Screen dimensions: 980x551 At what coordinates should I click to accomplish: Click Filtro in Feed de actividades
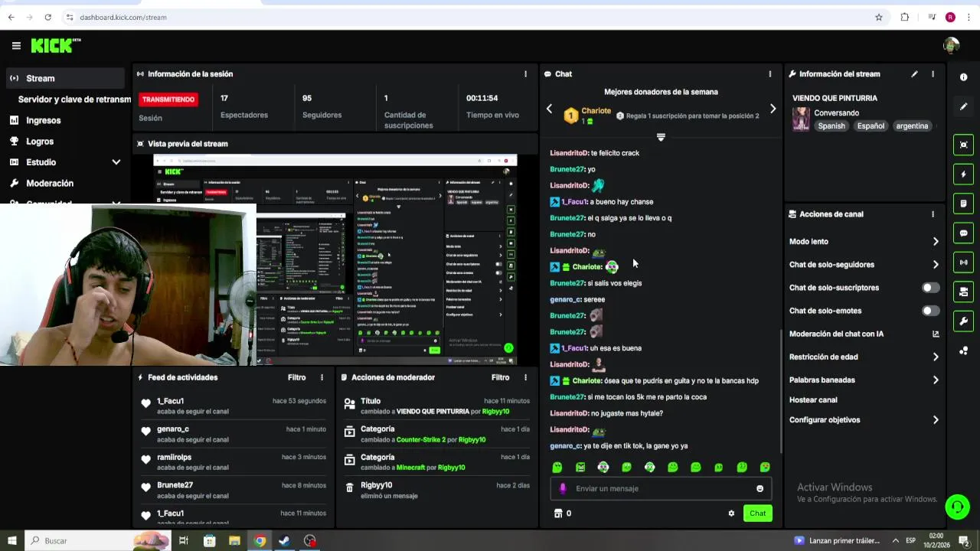[297, 377]
